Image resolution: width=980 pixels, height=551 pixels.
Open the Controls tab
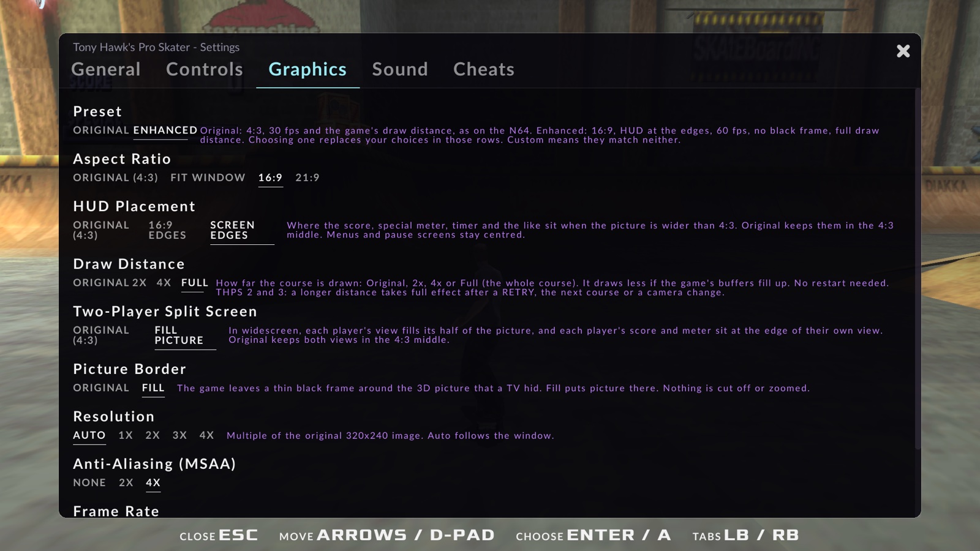(205, 69)
